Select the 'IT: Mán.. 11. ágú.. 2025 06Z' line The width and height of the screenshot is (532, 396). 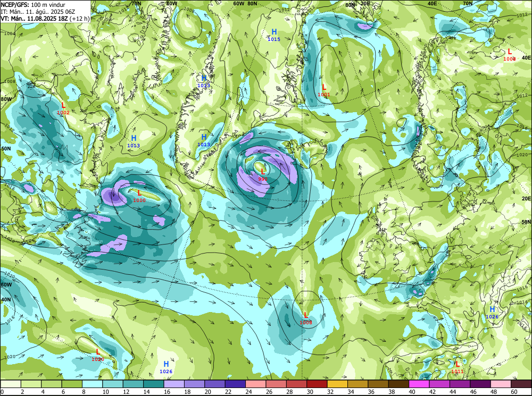coord(38,12)
